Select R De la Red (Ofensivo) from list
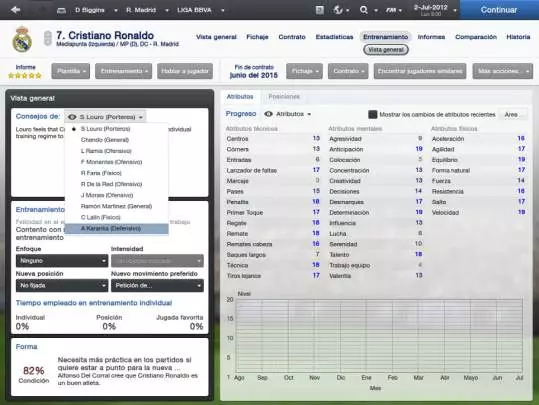The height and width of the screenshot is (405, 539). click(x=117, y=184)
